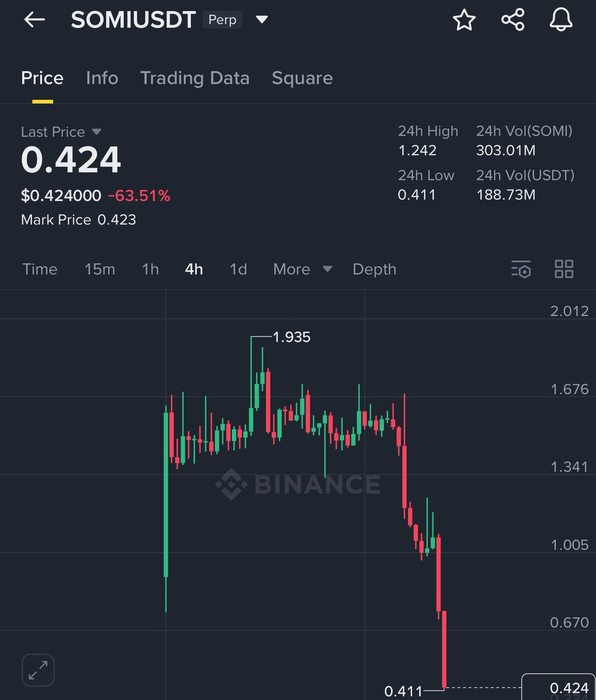
Task: Show the Depth chart
Action: tap(374, 269)
